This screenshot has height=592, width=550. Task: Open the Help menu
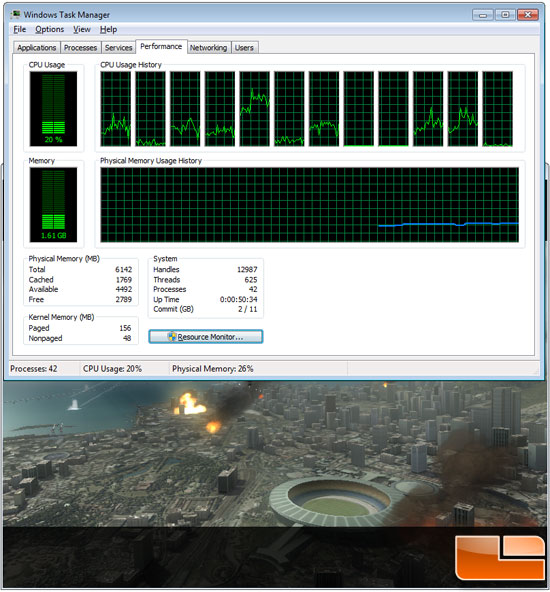108,29
